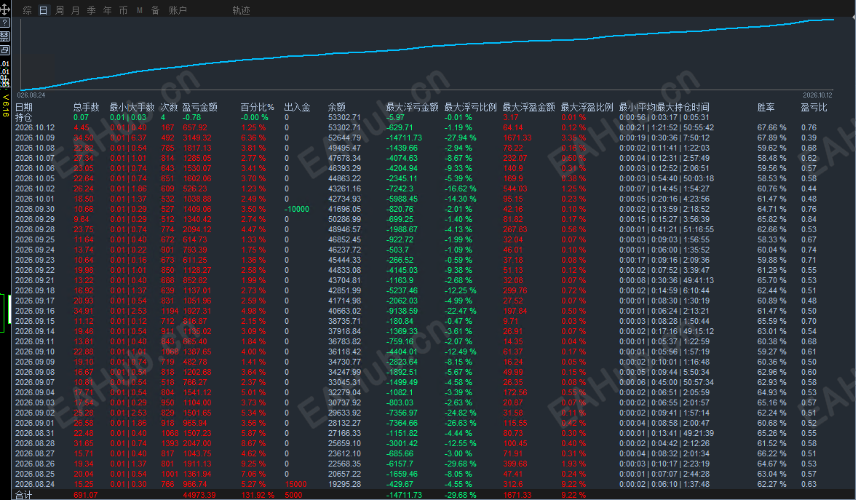Click the 百分比% column header
Viewport: 856px width, 500px height.
coord(257,107)
